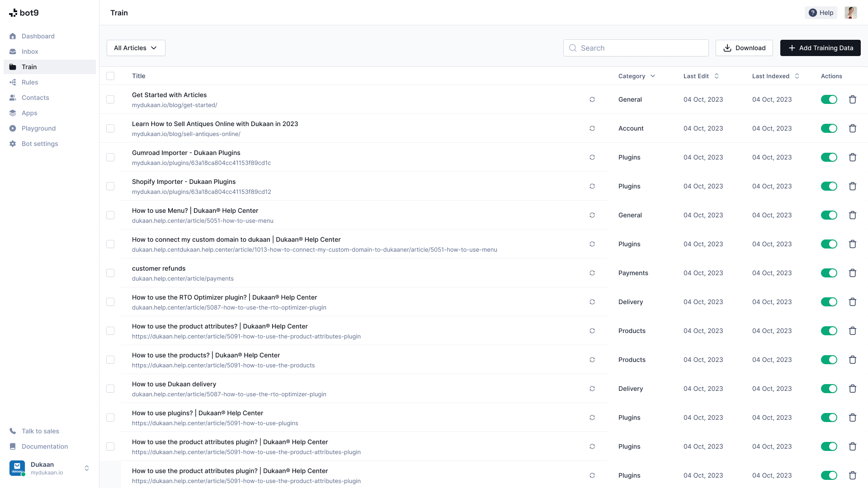Click Add Training Data button
The image size is (868, 488).
click(x=821, y=47)
